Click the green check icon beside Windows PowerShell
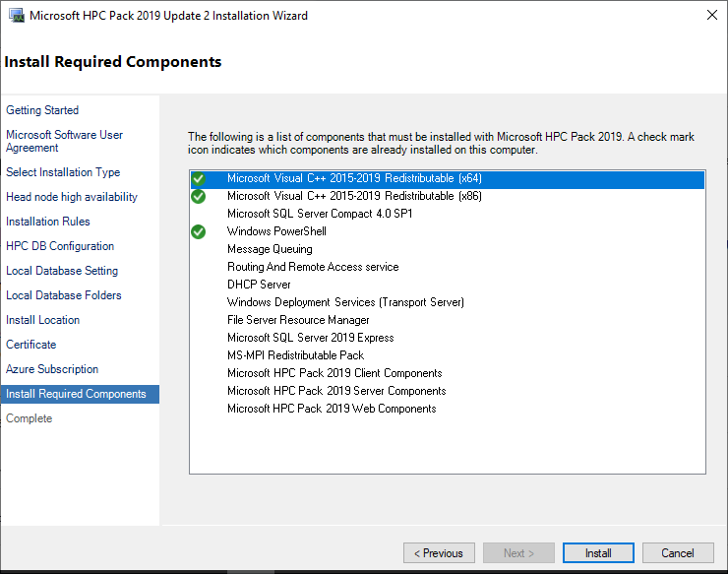This screenshot has width=728, height=574. coord(199,231)
